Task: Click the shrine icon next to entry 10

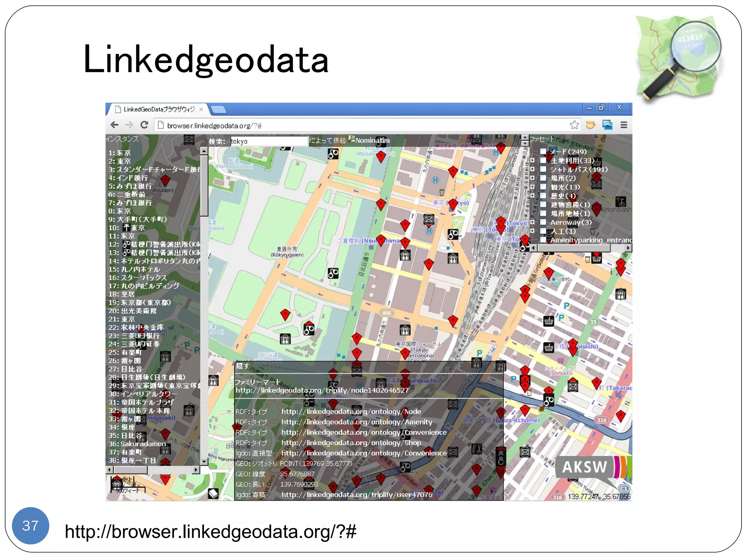Action: 126,227
